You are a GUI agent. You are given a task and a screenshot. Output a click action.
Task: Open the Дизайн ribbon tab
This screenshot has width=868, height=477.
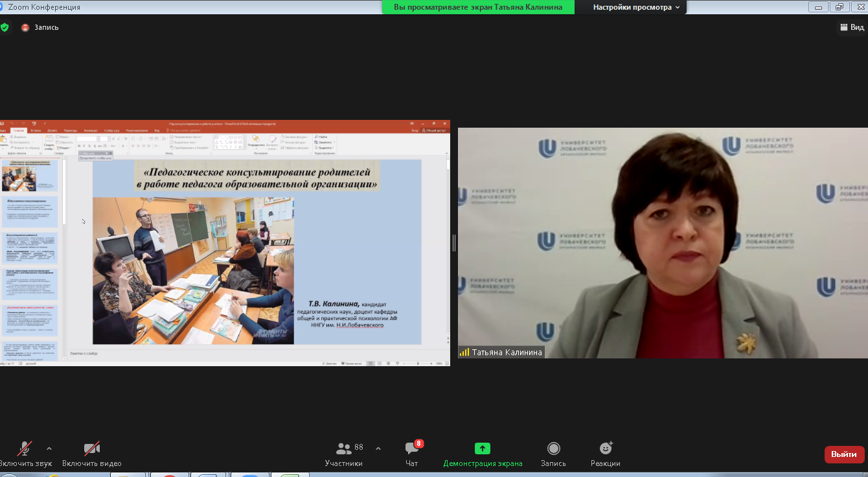(52, 130)
